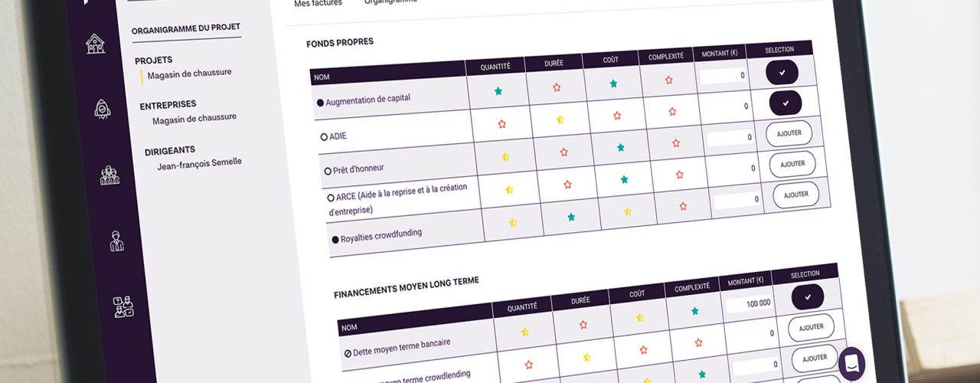Select the Prêt d'honneur radio circle
Image resolution: width=980 pixels, height=383 pixels.
(x=328, y=170)
